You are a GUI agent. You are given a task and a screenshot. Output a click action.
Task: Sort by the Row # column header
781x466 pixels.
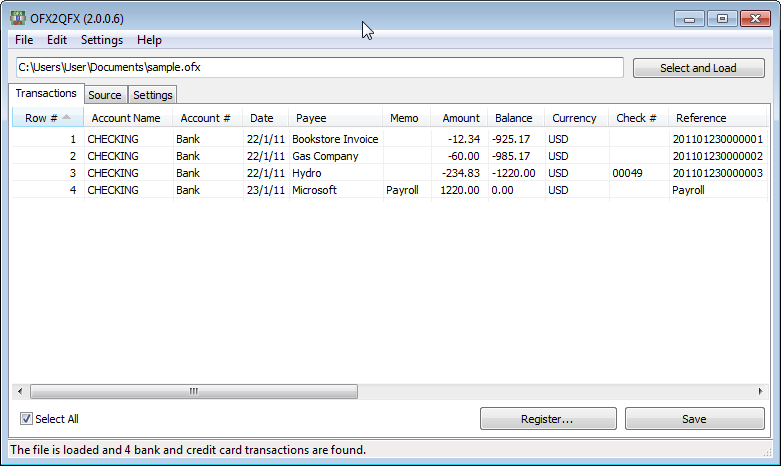(x=48, y=118)
